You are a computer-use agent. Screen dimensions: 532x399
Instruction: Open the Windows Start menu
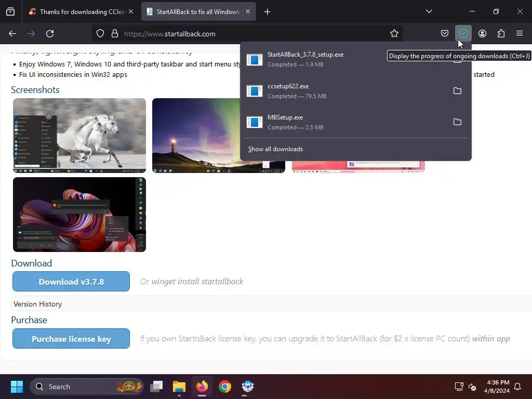click(x=17, y=387)
